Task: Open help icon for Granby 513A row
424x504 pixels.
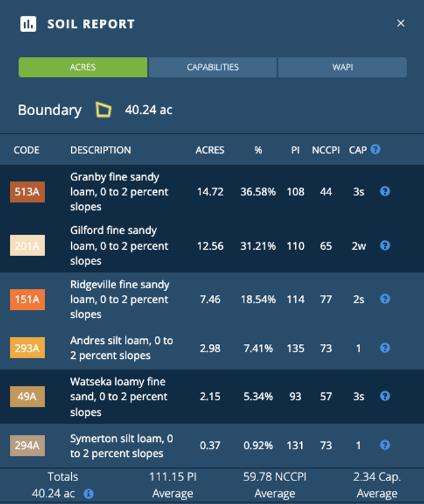Action: 385,192
